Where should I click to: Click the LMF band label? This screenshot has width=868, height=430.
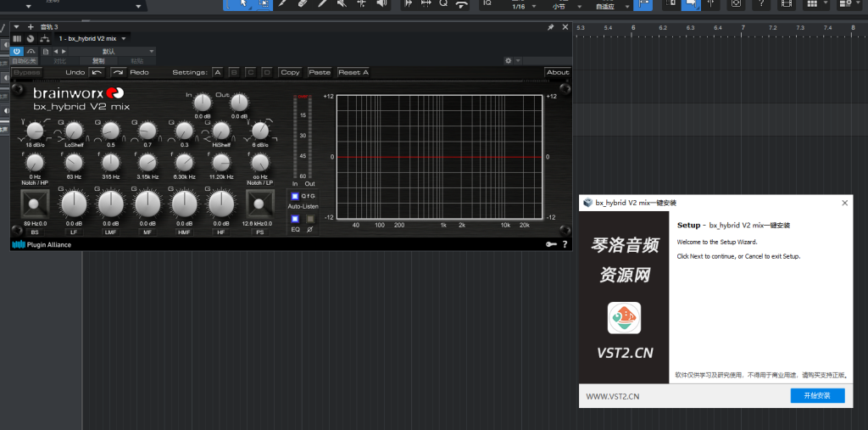(x=111, y=232)
